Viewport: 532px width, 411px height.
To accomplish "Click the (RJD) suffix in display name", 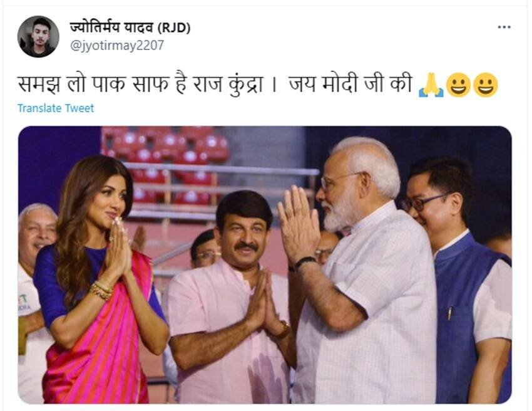I will (174, 28).
